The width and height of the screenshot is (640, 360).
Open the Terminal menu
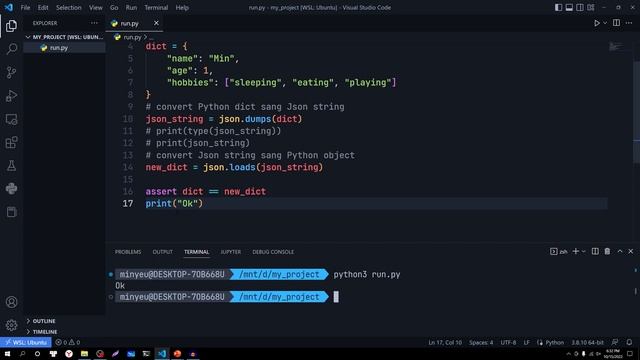click(x=156, y=7)
